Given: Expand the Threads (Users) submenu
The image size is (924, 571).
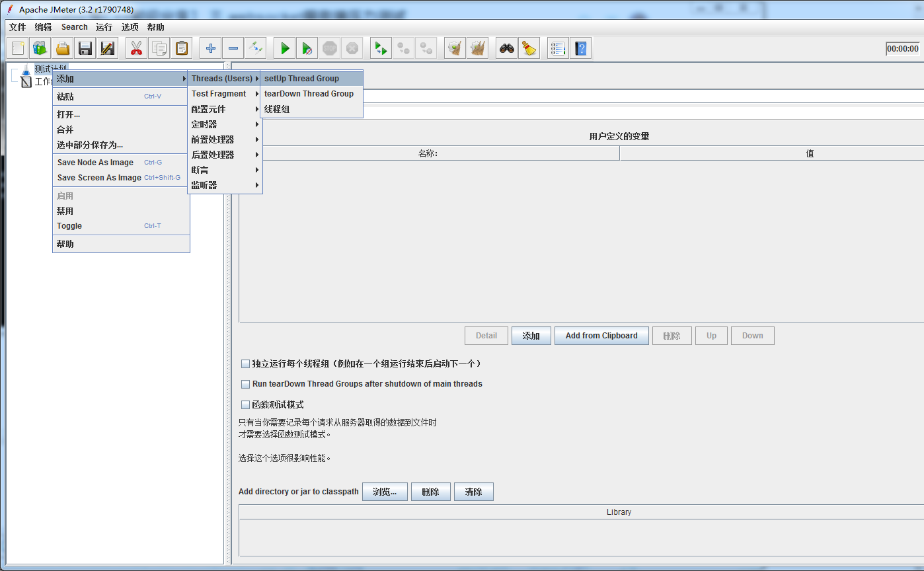Looking at the screenshot, I should (225, 79).
